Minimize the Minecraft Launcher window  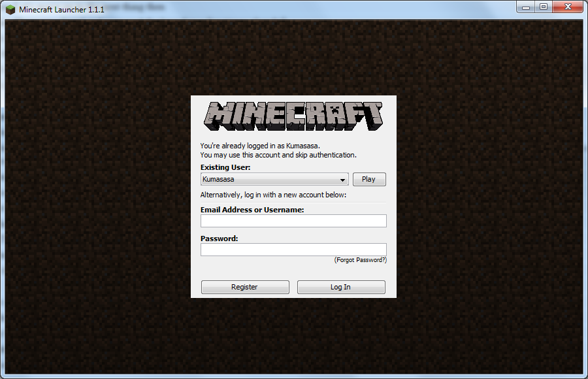point(526,7)
